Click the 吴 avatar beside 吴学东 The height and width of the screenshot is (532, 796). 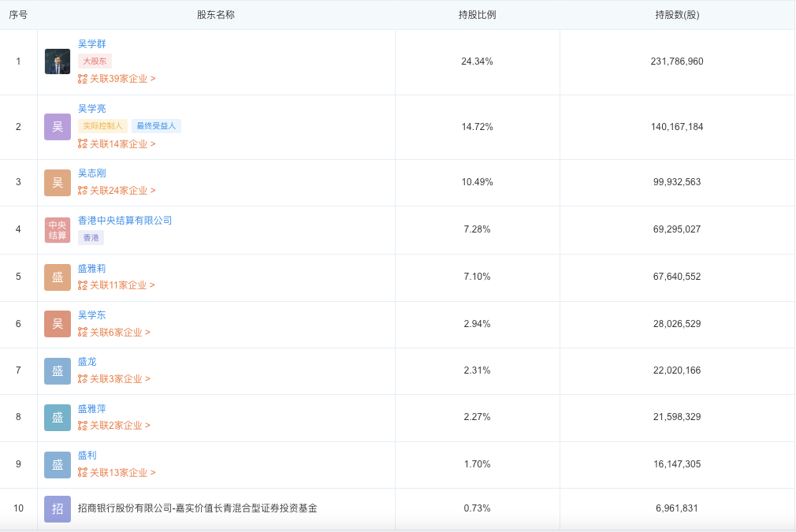(x=58, y=324)
